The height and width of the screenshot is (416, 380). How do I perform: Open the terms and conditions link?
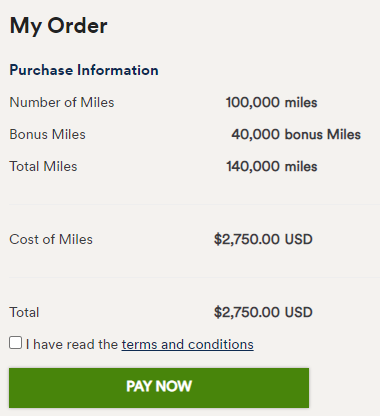(x=187, y=344)
